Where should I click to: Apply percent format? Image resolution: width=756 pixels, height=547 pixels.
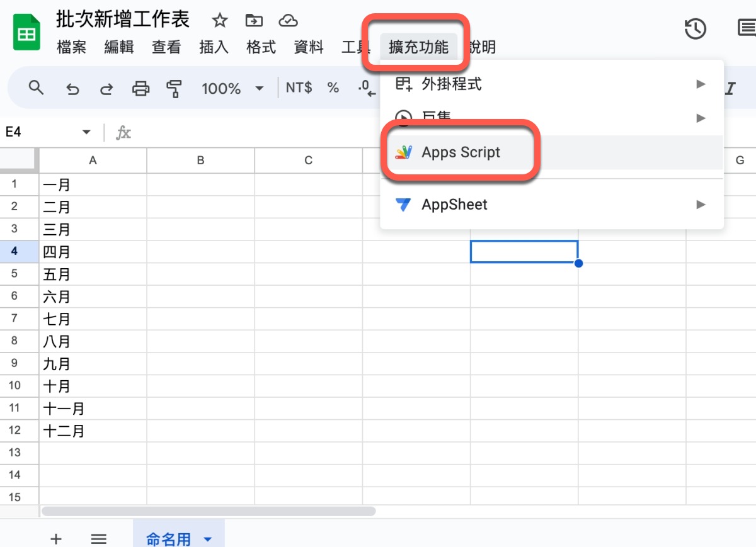333,88
